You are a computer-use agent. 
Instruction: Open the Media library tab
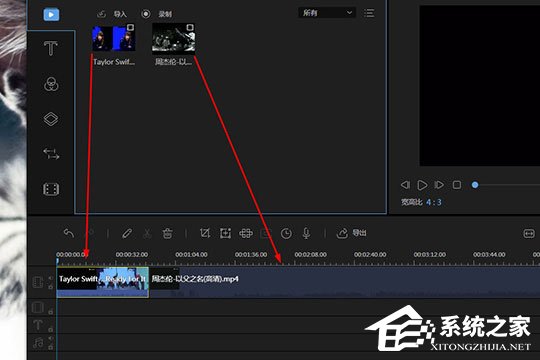(51, 14)
